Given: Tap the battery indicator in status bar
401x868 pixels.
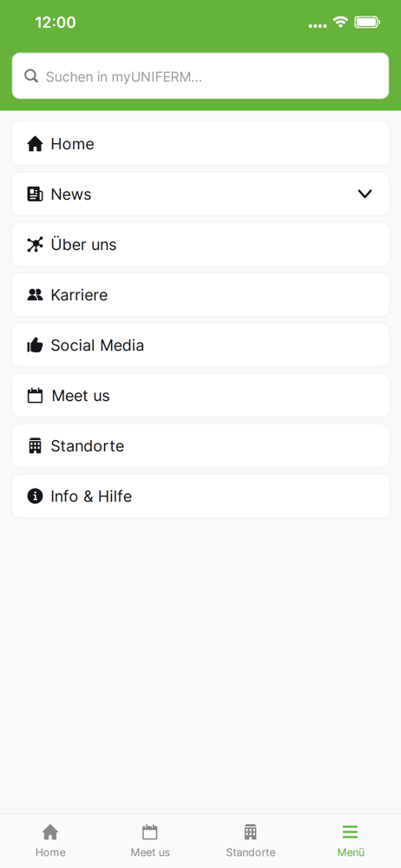Looking at the screenshot, I should pos(367,23).
